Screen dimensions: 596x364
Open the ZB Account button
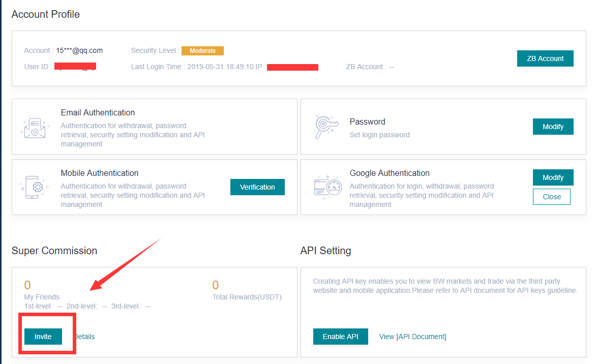click(x=545, y=58)
